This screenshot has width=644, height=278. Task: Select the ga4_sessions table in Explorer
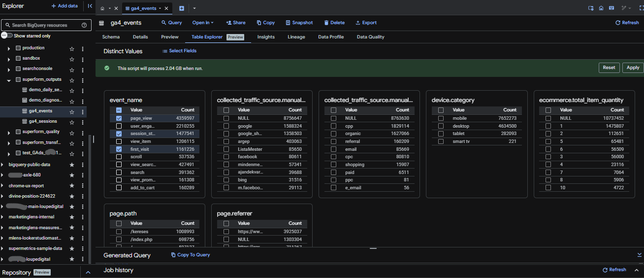(x=43, y=122)
